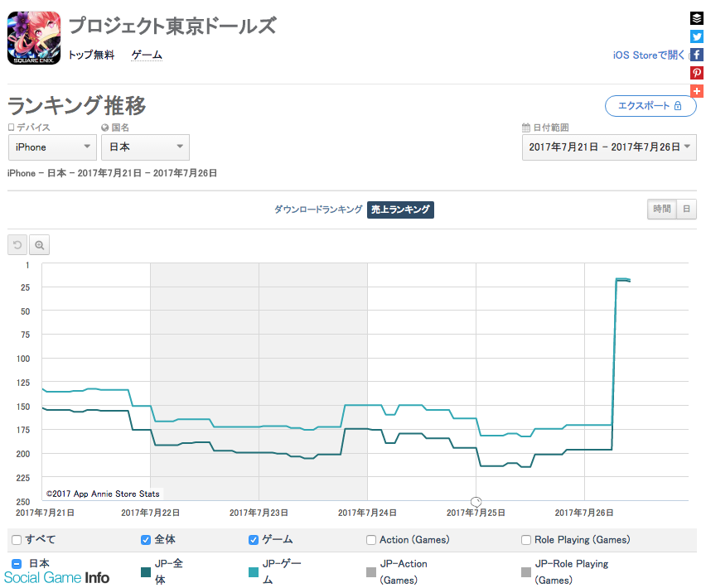The width and height of the screenshot is (706, 588).
Task: Click the calendar icon beside 日付範囲
Action: pyautogui.click(x=526, y=128)
